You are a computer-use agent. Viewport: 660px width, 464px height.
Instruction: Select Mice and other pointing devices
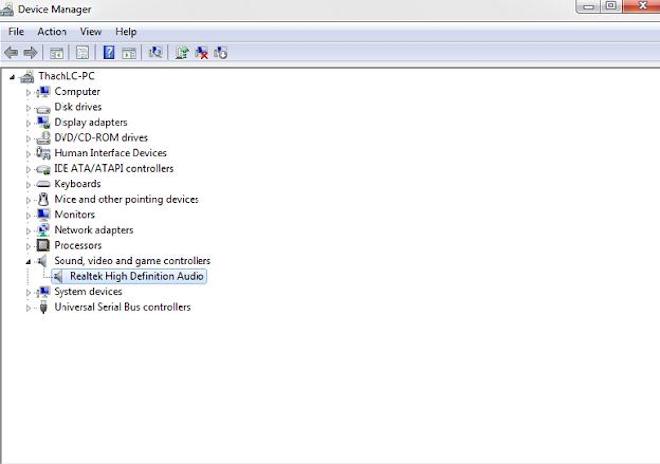click(x=126, y=199)
